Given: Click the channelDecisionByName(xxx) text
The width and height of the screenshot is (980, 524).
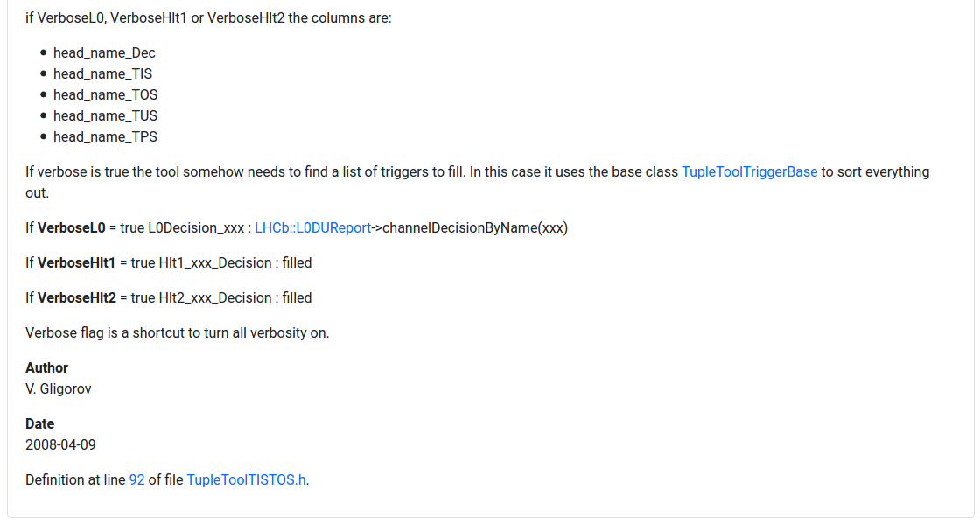Looking at the screenshot, I should (475, 228).
